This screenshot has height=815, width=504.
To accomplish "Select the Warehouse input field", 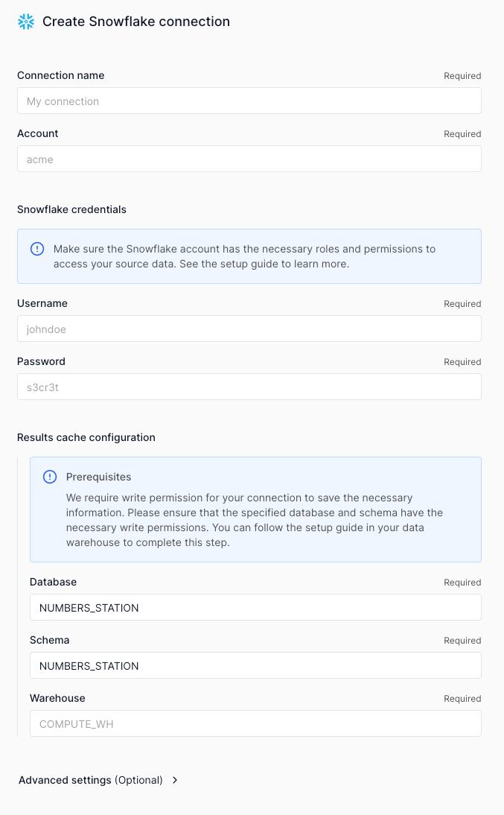I will (255, 723).
